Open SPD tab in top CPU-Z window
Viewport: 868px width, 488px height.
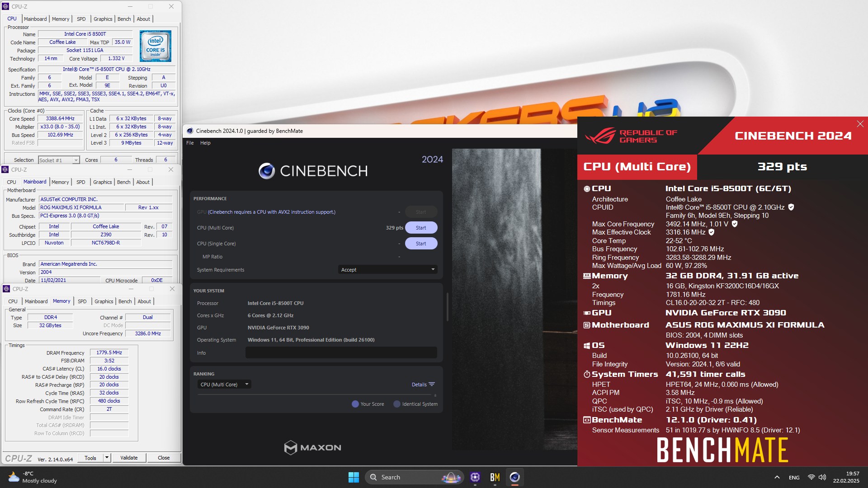click(81, 19)
